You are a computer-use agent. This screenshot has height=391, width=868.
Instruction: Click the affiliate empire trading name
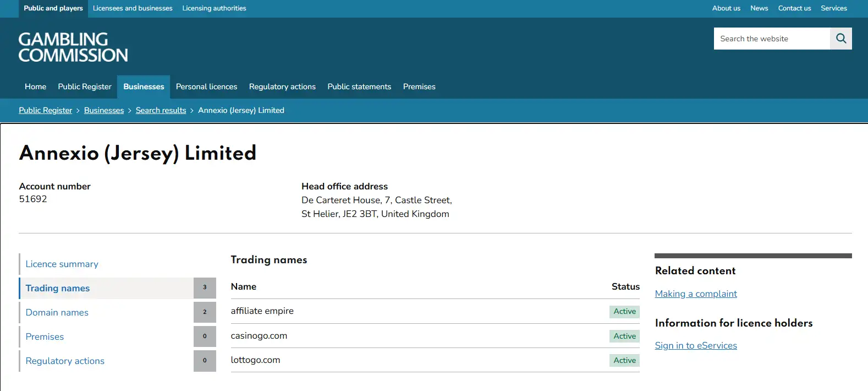[262, 311]
